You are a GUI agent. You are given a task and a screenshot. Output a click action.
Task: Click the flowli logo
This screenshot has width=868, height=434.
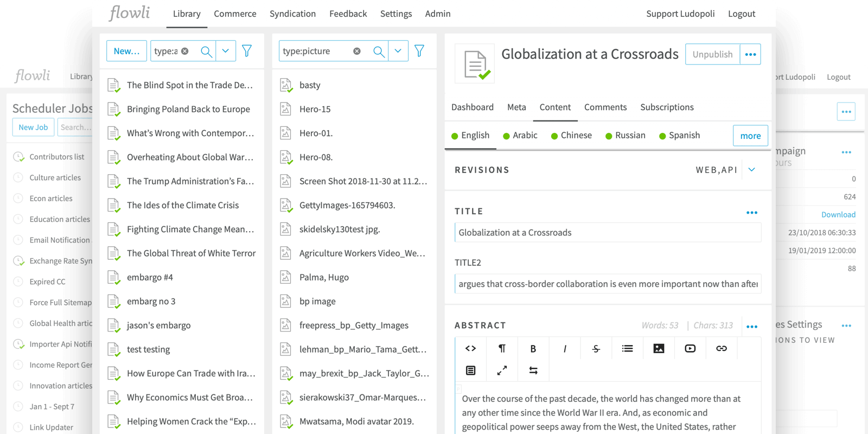click(x=130, y=12)
